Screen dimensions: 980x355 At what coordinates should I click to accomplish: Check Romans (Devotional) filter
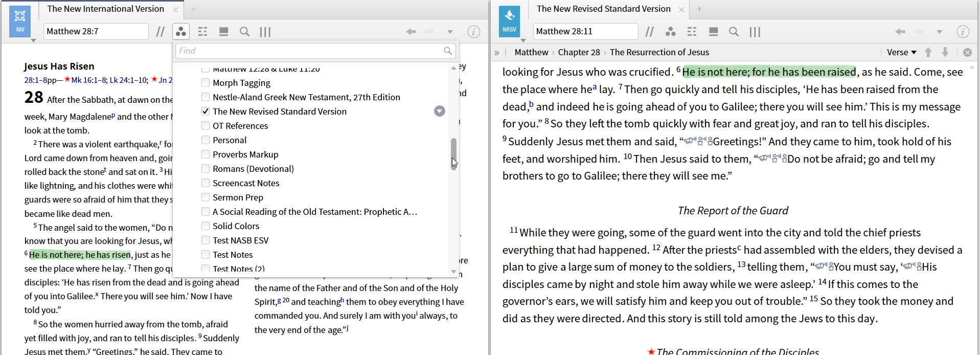coord(206,168)
